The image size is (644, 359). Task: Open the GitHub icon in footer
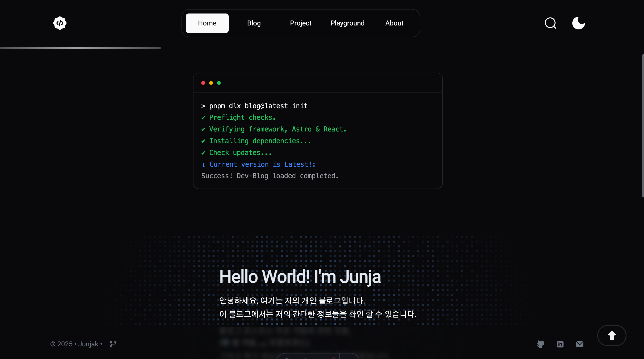[541, 344]
